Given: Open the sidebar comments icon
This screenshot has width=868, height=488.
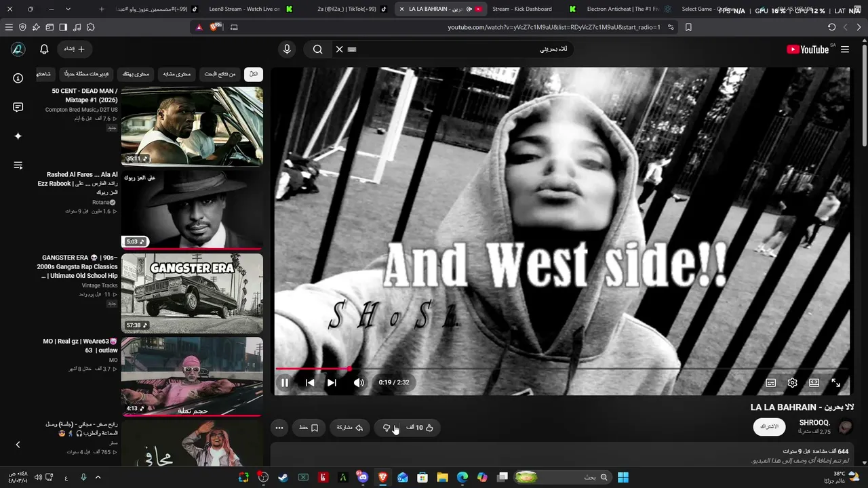Looking at the screenshot, I should [18, 107].
